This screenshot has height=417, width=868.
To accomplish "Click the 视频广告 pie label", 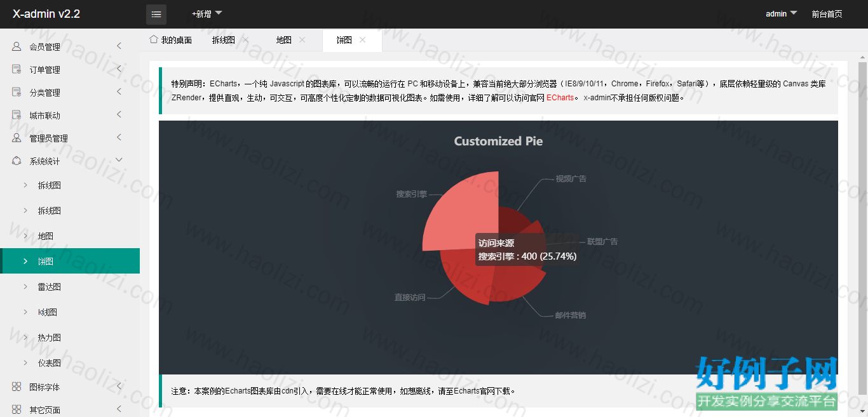I will 571,179.
